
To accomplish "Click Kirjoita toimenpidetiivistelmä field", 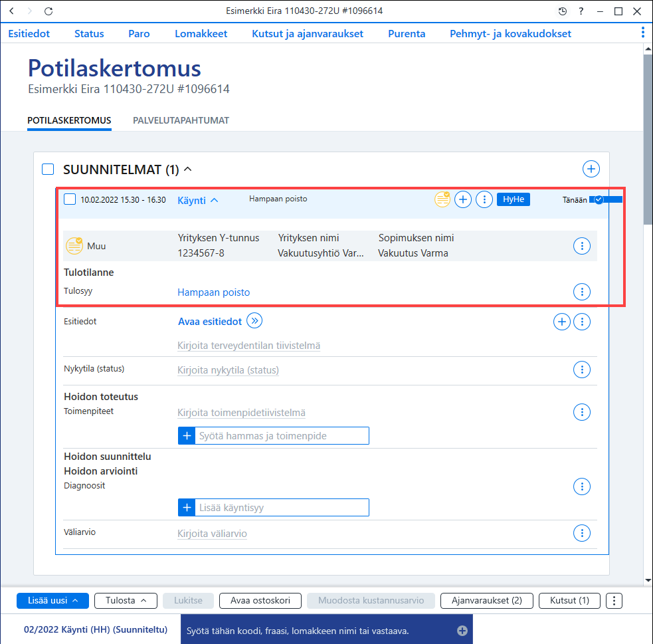I will click(x=241, y=413).
